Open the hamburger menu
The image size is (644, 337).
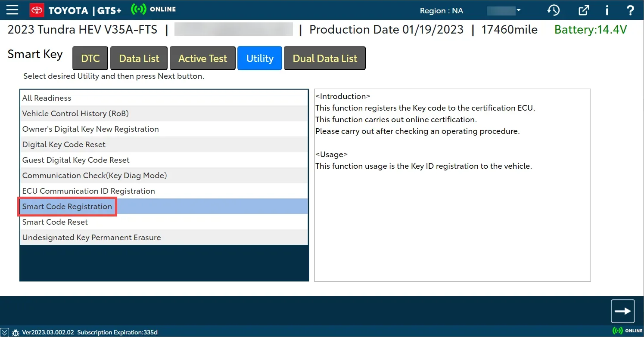pyautogui.click(x=12, y=10)
